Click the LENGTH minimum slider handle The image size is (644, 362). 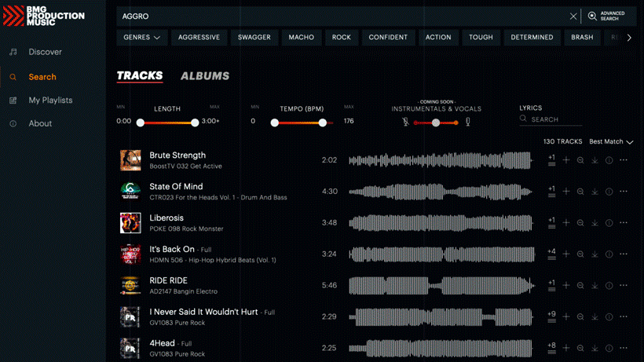[x=141, y=122]
